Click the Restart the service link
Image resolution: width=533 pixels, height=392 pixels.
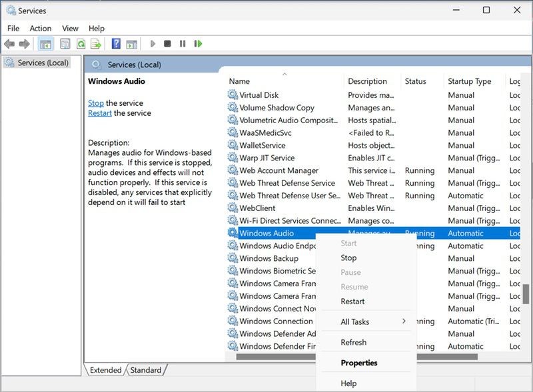(x=99, y=113)
